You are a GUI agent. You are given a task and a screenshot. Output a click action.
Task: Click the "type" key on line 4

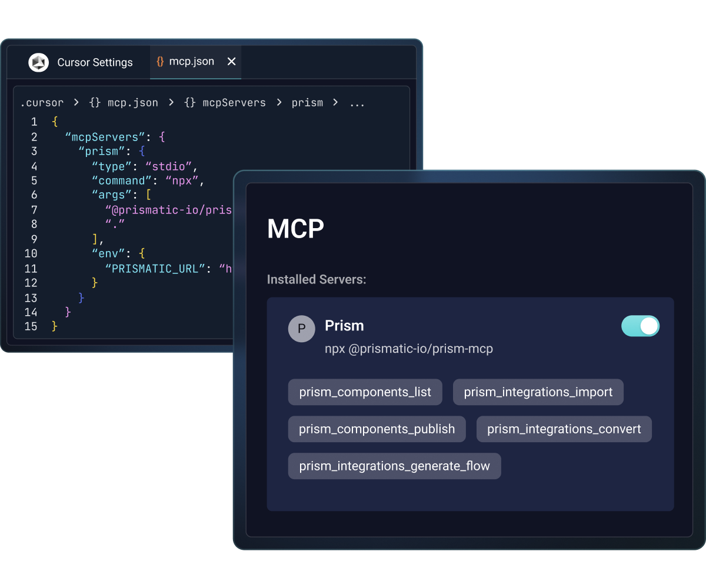[x=111, y=166]
